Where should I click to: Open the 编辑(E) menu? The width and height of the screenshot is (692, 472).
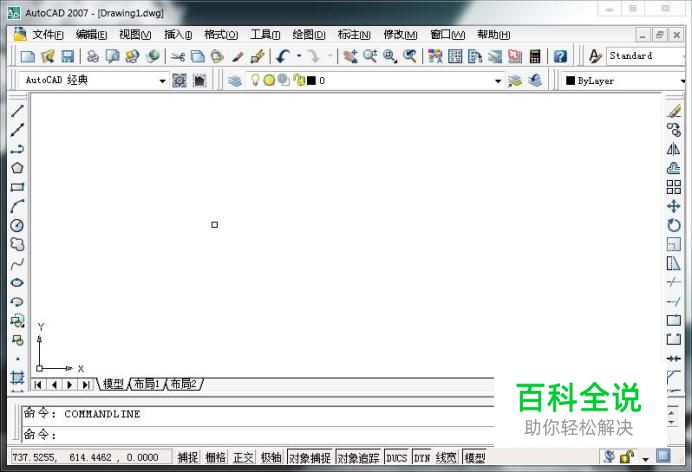(91, 34)
